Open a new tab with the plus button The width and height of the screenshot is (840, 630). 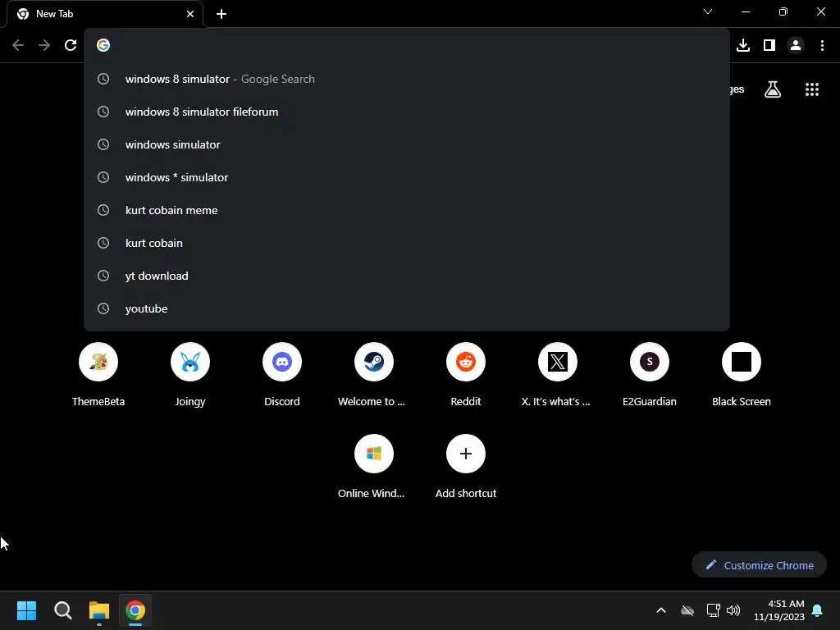pos(221,14)
